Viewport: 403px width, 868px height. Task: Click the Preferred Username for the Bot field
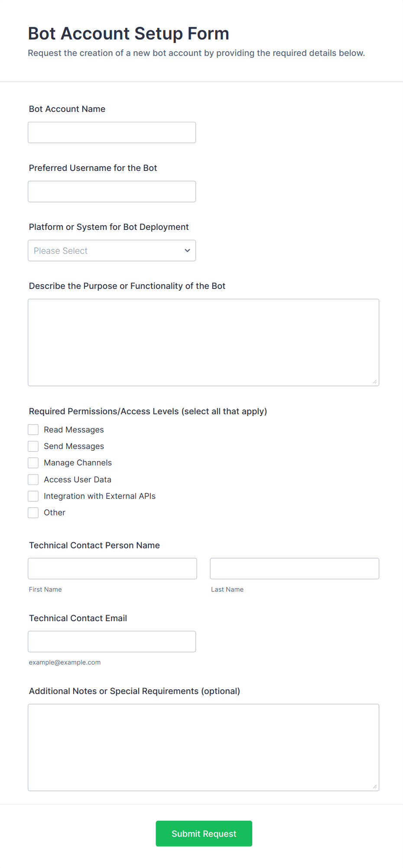[x=112, y=191]
